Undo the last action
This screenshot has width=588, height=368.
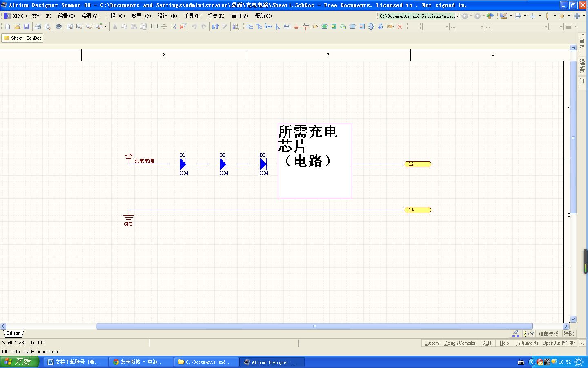tap(194, 27)
